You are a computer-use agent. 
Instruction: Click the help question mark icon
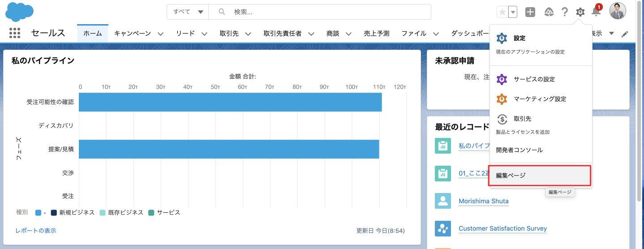565,12
